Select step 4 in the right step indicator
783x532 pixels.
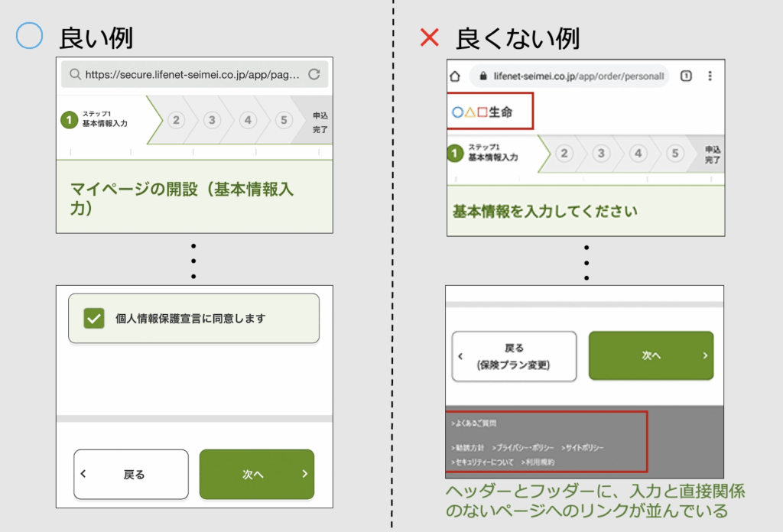click(638, 154)
